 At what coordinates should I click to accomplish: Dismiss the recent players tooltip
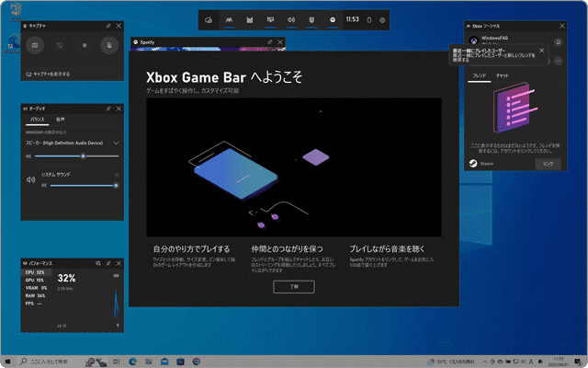coord(541,51)
